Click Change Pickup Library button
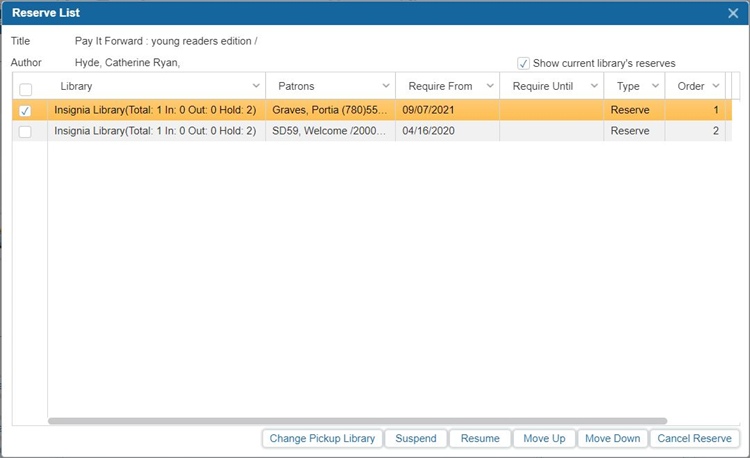 (x=322, y=438)
